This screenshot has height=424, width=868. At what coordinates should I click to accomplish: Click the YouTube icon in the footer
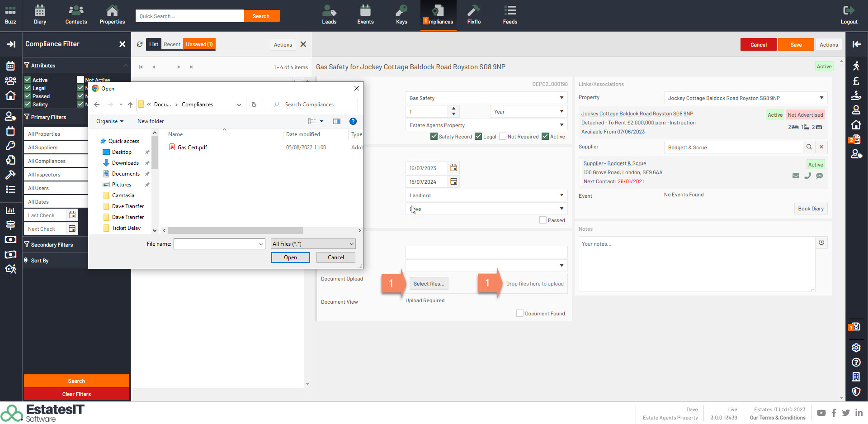pos(821,413)
